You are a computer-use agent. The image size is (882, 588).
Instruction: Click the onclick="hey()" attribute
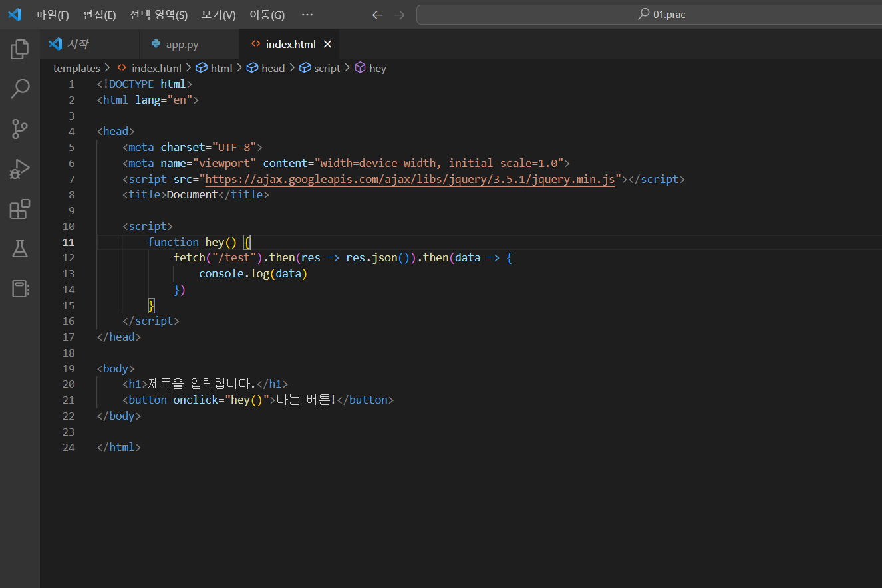221,400
